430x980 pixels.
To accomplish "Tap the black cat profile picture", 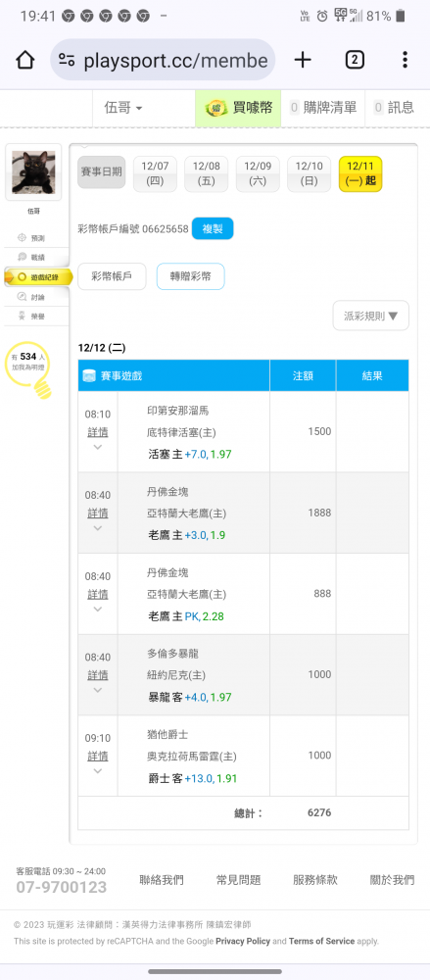I will [33, 172].
